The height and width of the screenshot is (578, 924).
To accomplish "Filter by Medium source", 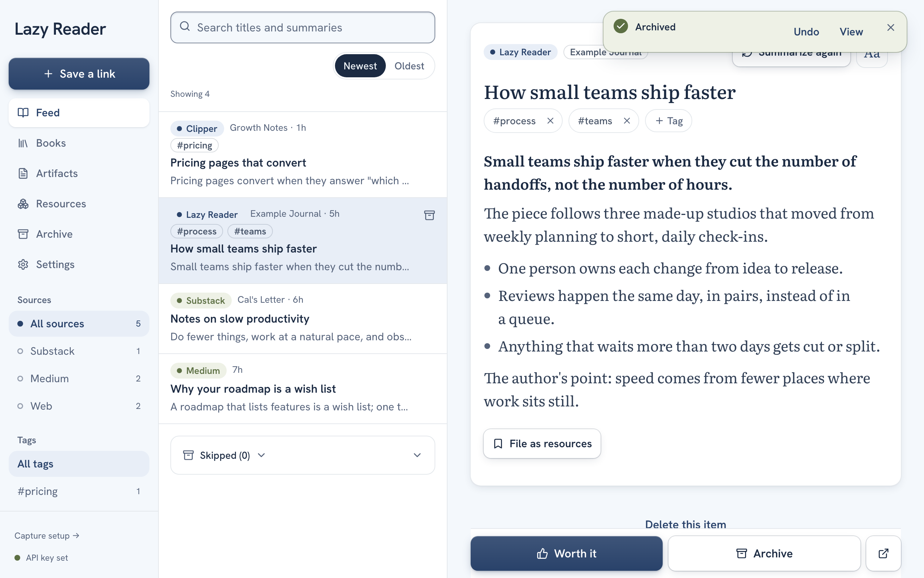I will tap(79, 379).
